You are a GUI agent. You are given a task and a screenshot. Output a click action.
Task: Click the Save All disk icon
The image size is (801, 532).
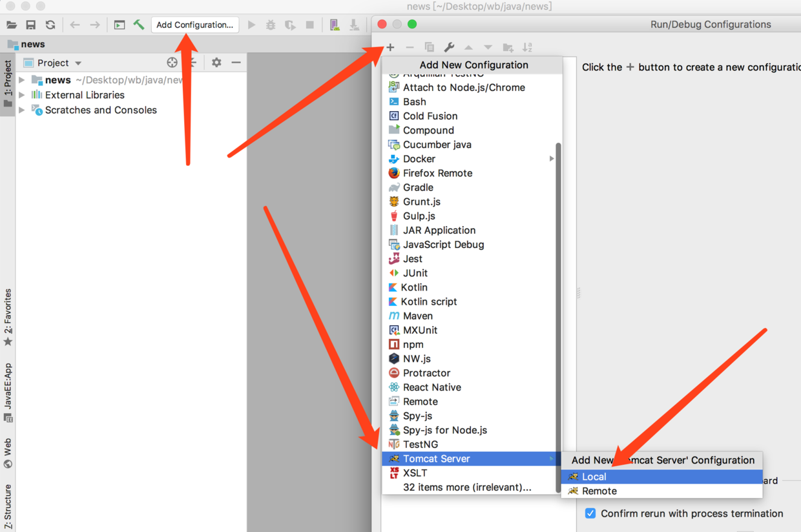pos(30,25)
